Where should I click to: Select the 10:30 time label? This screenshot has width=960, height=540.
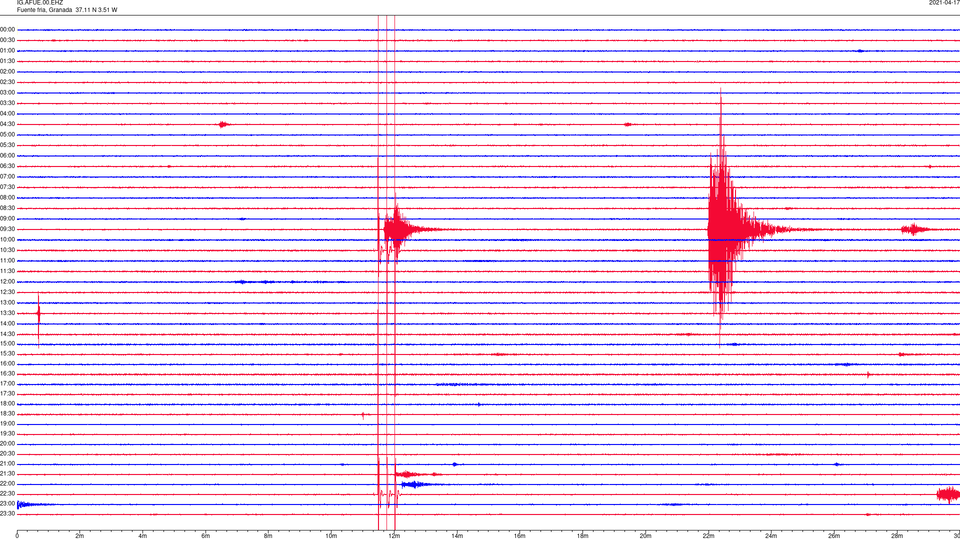[x=7, y=250]
